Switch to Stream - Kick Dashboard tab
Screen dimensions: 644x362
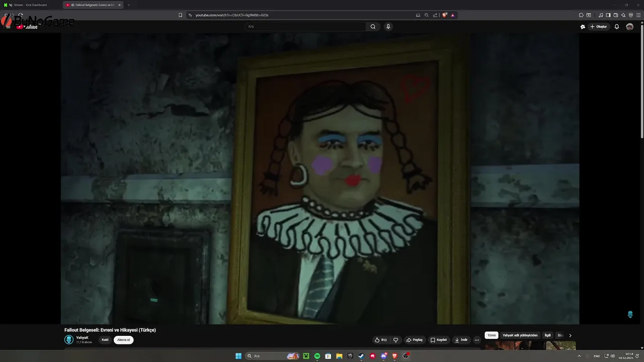point(30,5)
